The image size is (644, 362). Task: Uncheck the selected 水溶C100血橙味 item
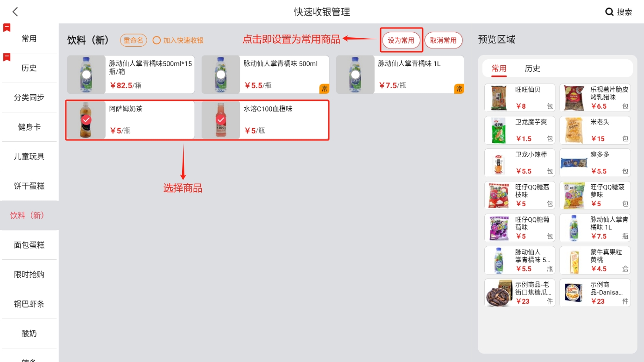(x=221, y=120)
